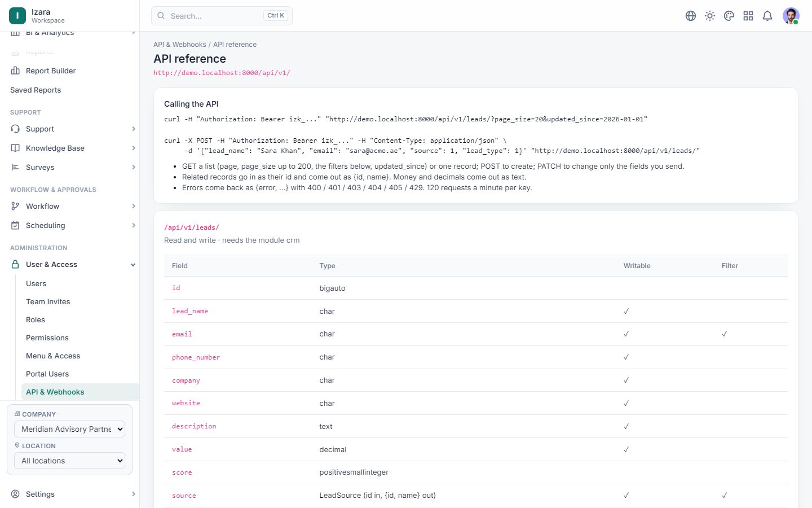Image resolution: width=812 pixels, height=508 pixels.
Task: Open the apps grid icon
Action: [748, 16]
